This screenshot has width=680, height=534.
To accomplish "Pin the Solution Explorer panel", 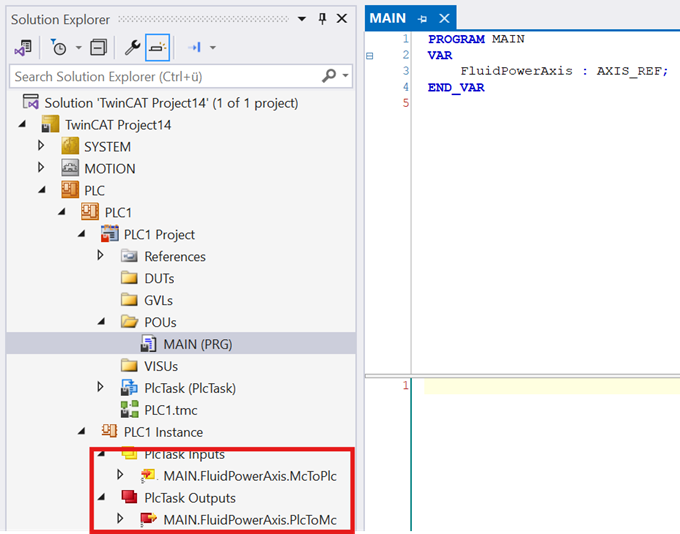I will (322, 19).
